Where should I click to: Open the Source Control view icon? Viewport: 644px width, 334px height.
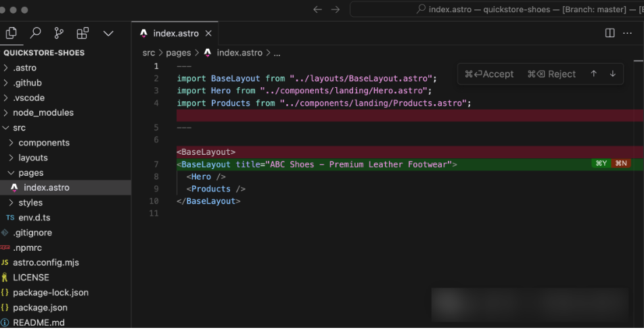[x=59, y=33]
